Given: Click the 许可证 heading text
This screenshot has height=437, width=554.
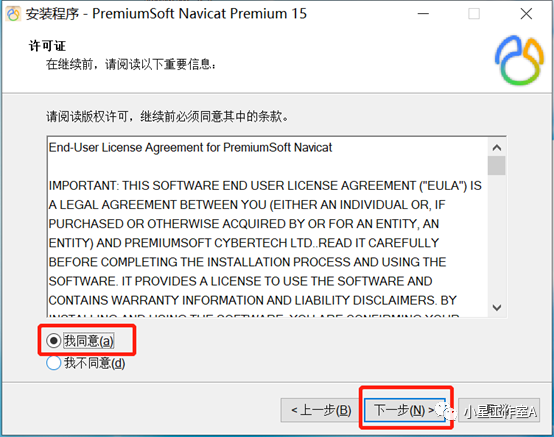Looking at the screenshot, I should point(47,46).
